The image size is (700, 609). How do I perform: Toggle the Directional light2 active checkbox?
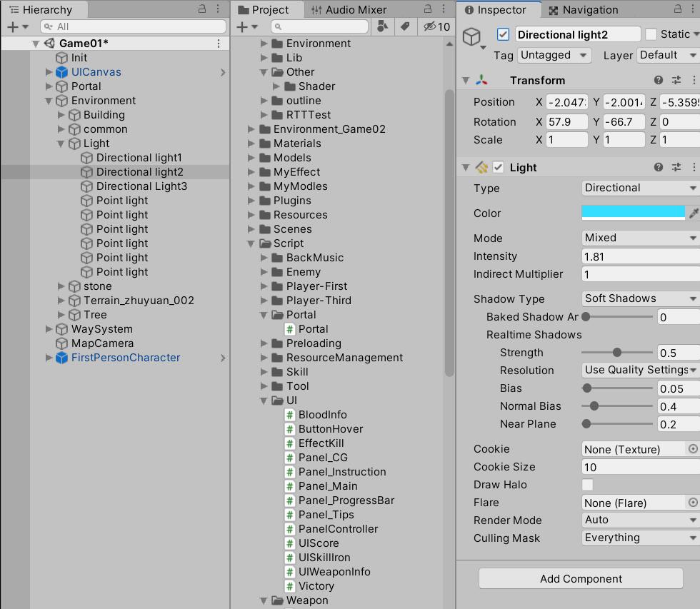[x=503, y=34]
